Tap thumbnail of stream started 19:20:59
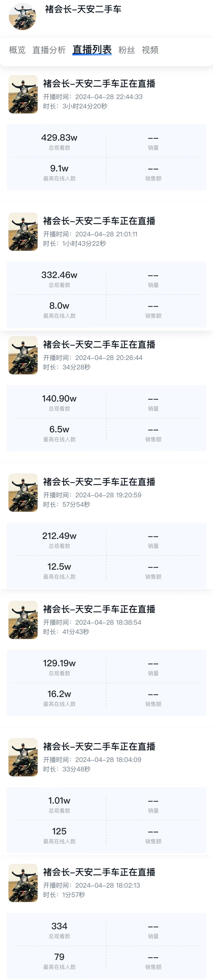 23,493
